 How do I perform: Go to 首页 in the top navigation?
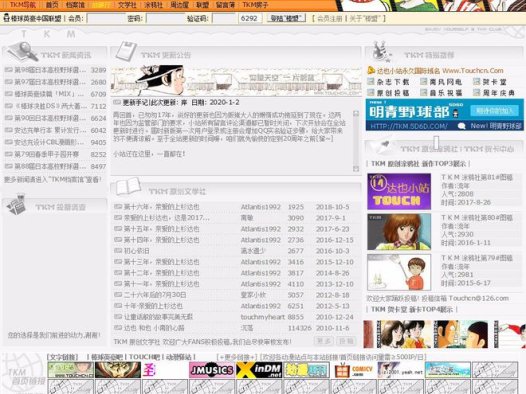(52, 5)
